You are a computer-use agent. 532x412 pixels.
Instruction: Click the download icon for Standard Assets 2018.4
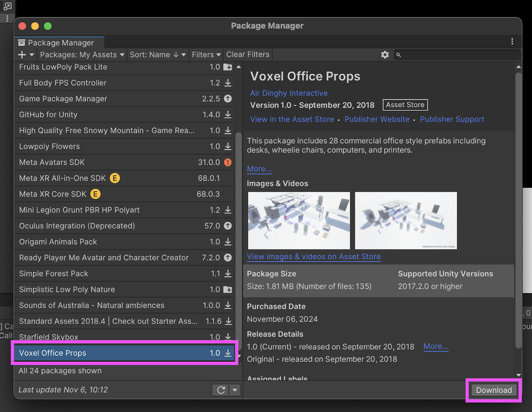coord(228,321)
